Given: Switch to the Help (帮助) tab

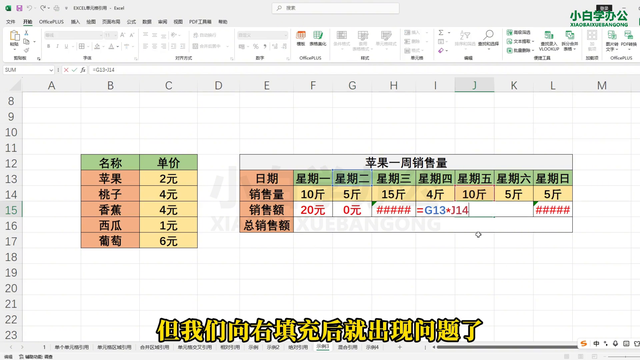Looking at the screenshot, I should pyautogui.click(x=223, y=22).
